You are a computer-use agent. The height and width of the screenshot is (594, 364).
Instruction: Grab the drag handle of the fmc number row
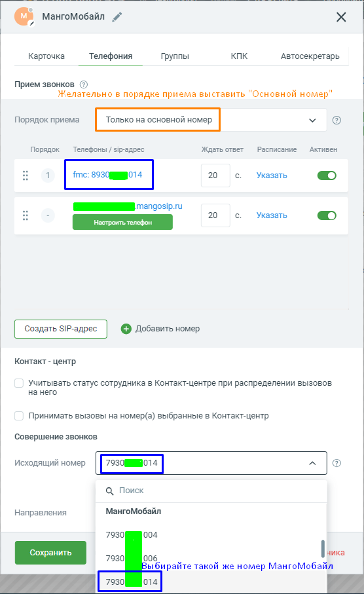click(x=26, y=176)
